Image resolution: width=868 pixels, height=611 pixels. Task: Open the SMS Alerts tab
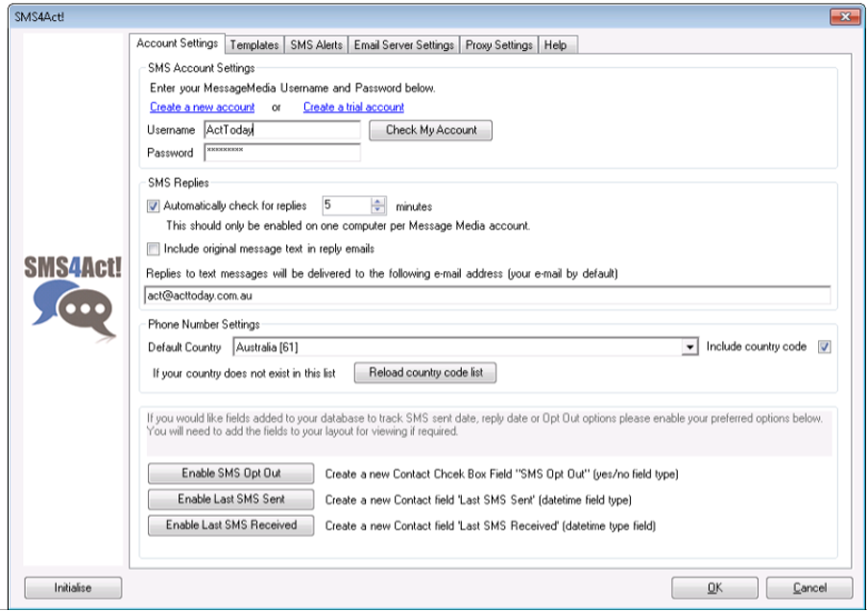coord(316,45)
